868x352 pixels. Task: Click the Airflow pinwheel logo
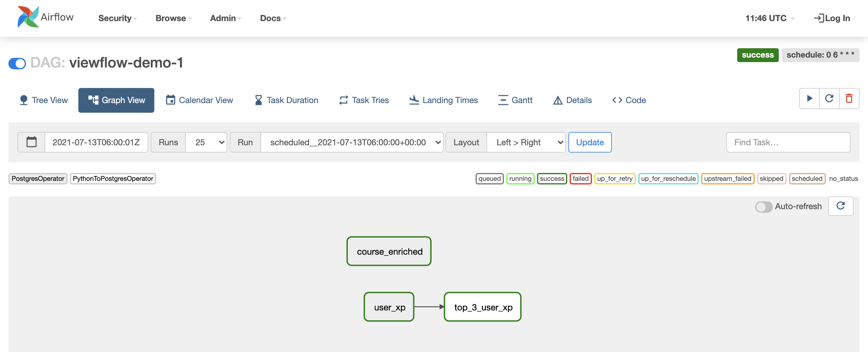click(x=28, y=17)
